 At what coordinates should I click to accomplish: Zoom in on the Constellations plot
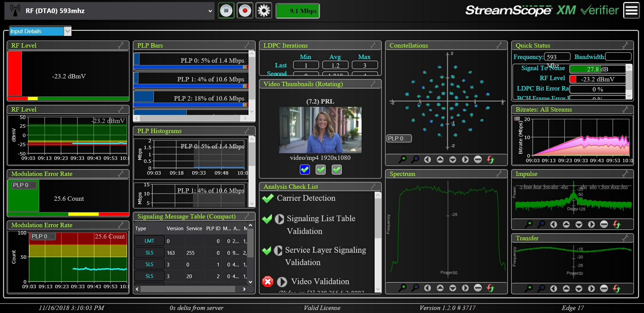tap(402, 160)
